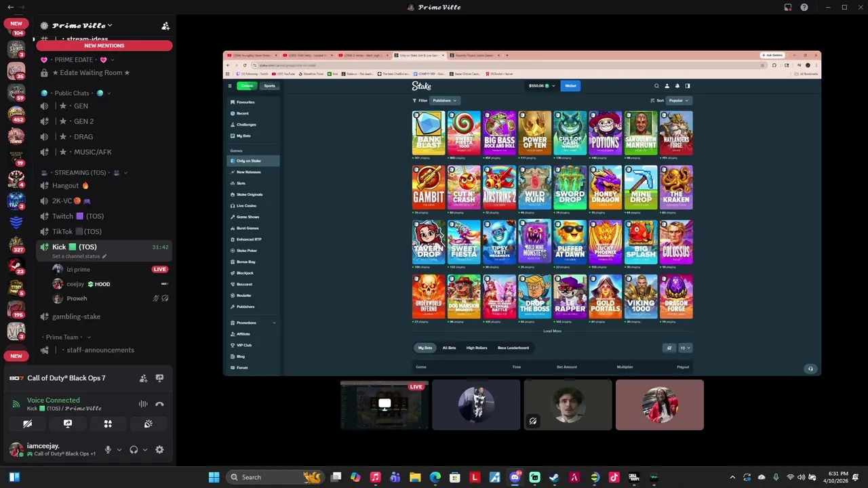
Task: Expand microphone input options arrow
Action: [x=119, y=449]
